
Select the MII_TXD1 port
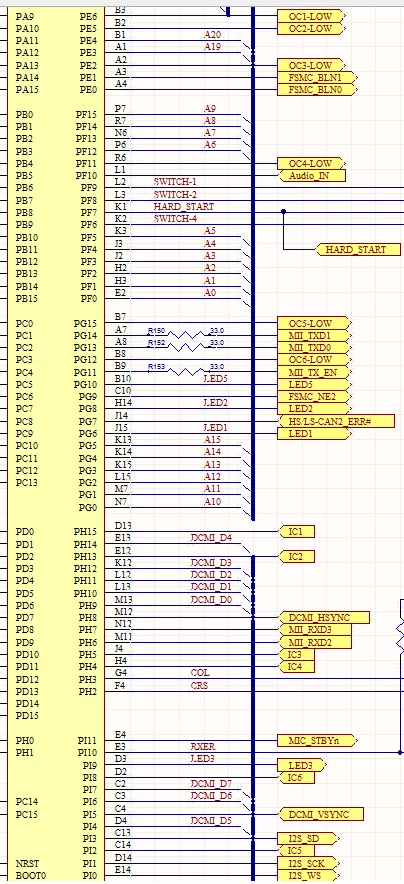[x=313, y=335]
